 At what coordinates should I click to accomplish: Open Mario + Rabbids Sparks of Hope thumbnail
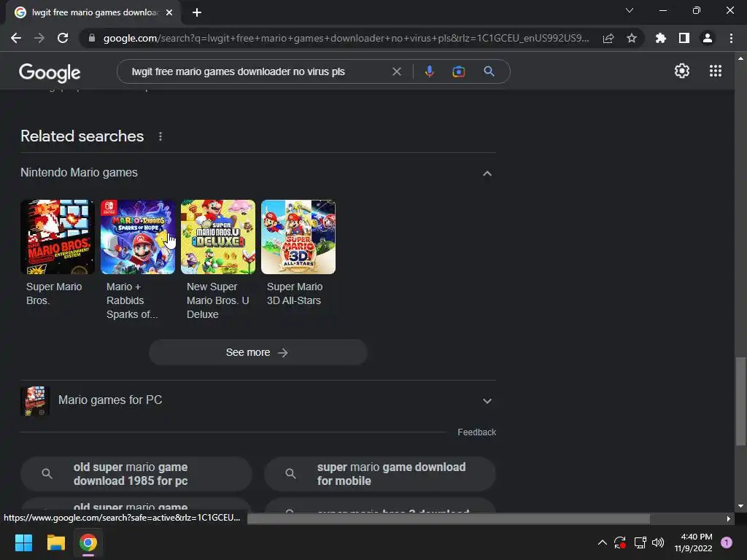pos(138,237)
